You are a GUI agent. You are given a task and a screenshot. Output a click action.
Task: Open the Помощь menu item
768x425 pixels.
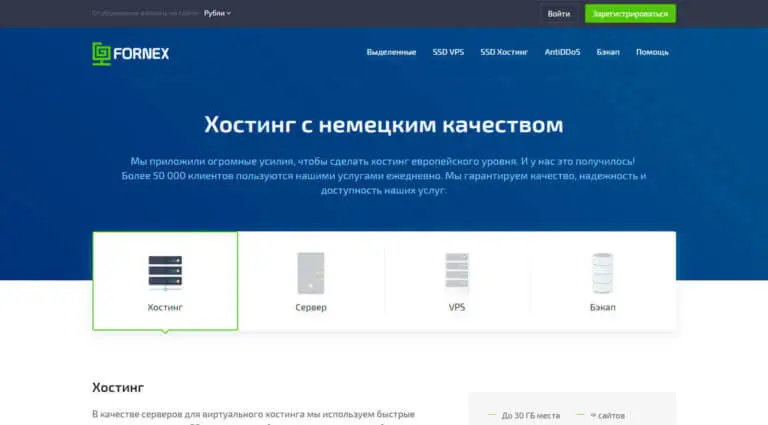pyautogui.click(x=652, y=52)
